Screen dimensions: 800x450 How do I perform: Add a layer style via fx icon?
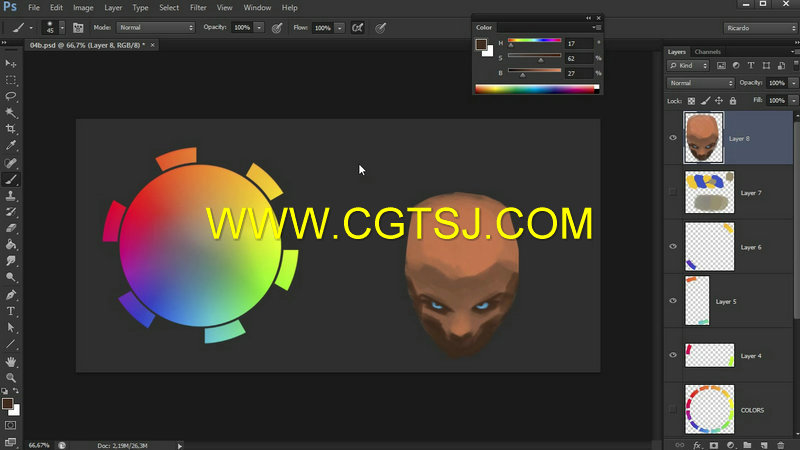[697, 445]
